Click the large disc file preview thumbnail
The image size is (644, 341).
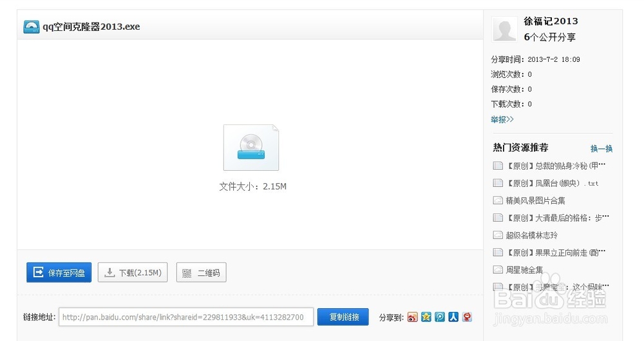251,148
